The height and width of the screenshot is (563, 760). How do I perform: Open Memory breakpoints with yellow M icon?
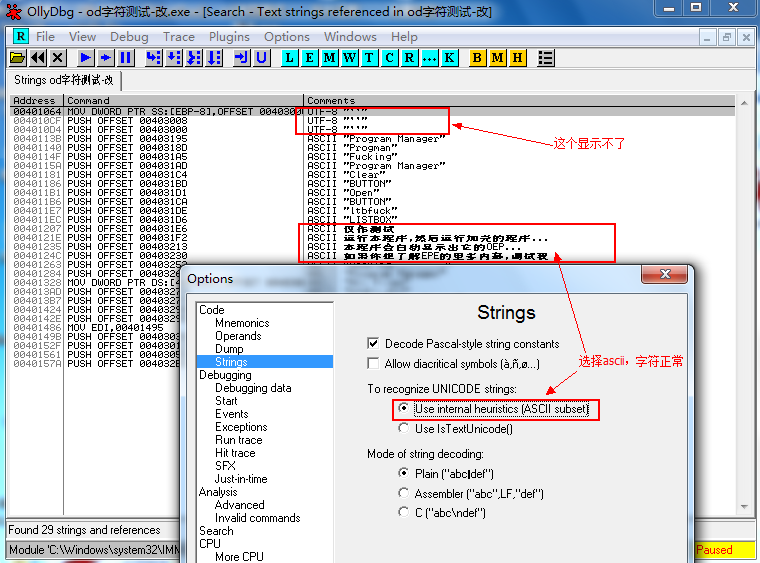coord(497,58)
